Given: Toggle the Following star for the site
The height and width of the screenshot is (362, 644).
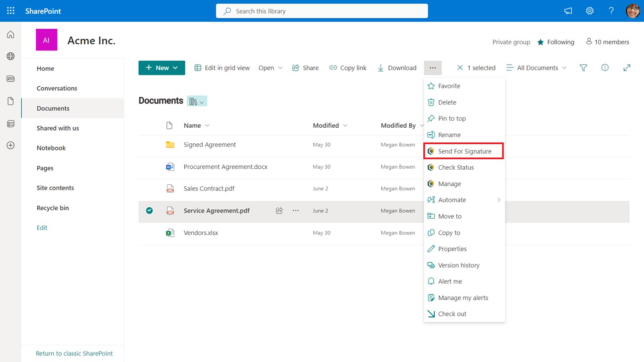Looking at the screenshot, I should pos(541,42).
